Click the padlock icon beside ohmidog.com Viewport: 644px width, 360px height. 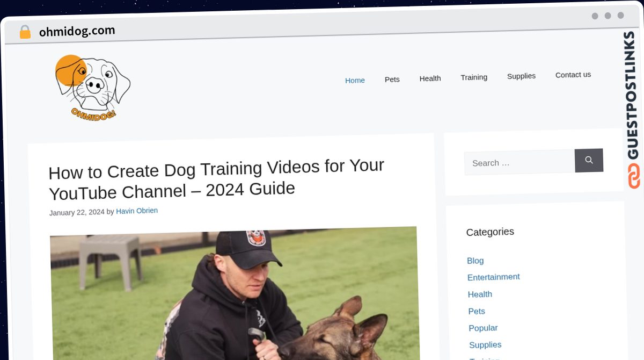point(25,32)
